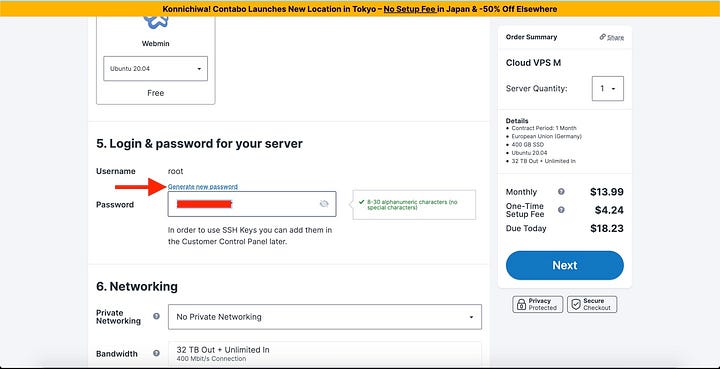Open the Ubuntu 20.04 version dropdown
The height and width of the screenshot is (369, 720).
(x=155, y=69)
